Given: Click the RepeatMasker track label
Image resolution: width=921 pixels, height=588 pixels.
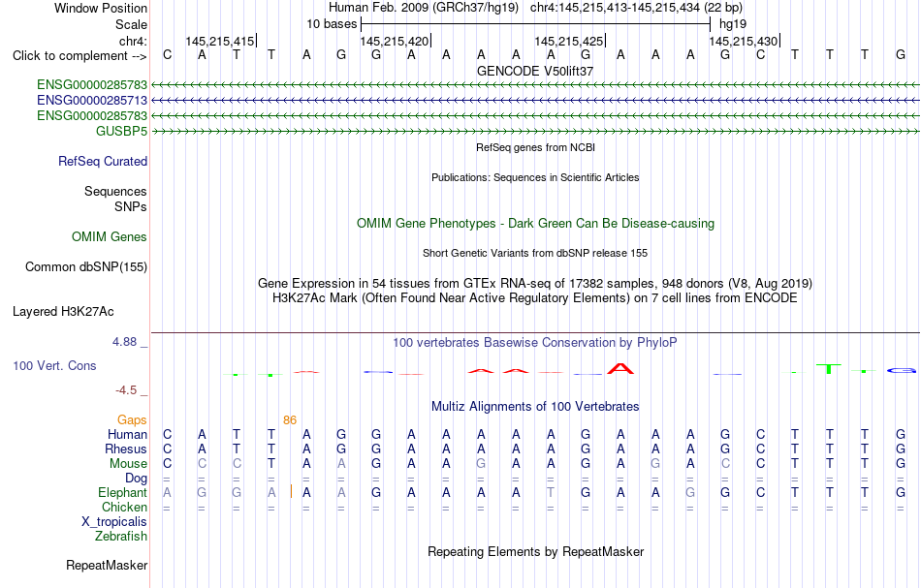Looking at the screenshot, I should pyautogui.click(x=107, y=566).
